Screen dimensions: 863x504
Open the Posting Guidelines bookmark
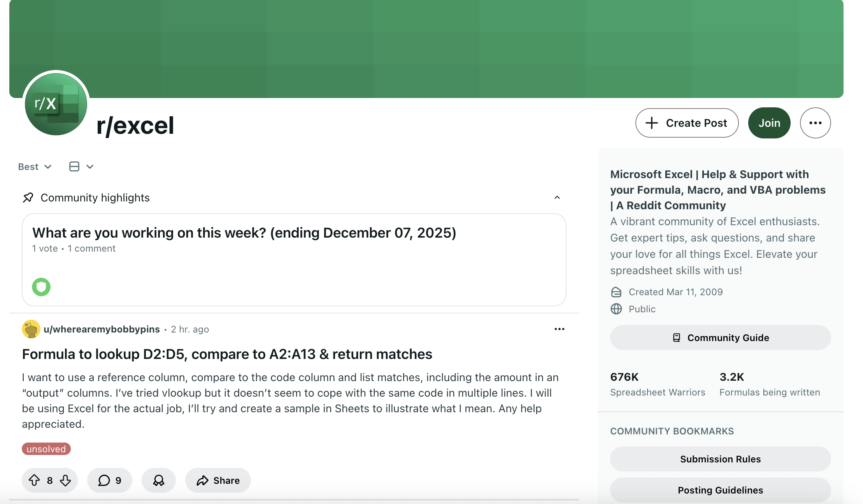pyautogui.click(x=720, y=490)
